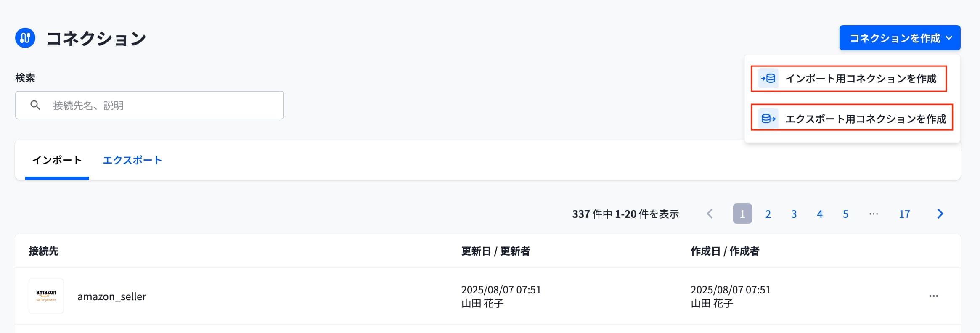Image resolution: width=980 pixels, height=333 pixels.
Task: Switch to the エクスポート tab
Action: point(132,160)
